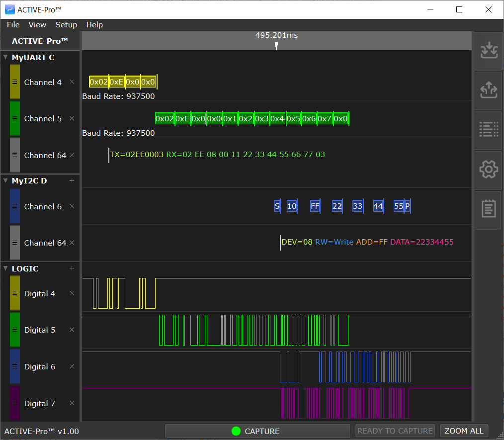Add a channel using MyI2C D plus icon
Screen dimensions: 504x440
72,181
